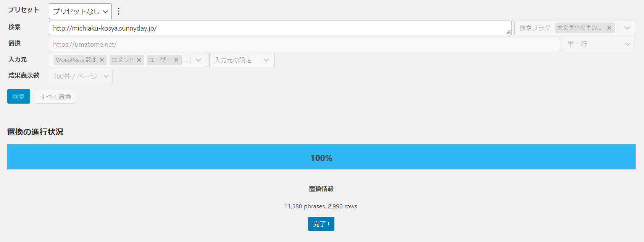Screen dimensions: 644x242
Task: Change the 100件 / ページ results dropdown
Action: [81, 76]
